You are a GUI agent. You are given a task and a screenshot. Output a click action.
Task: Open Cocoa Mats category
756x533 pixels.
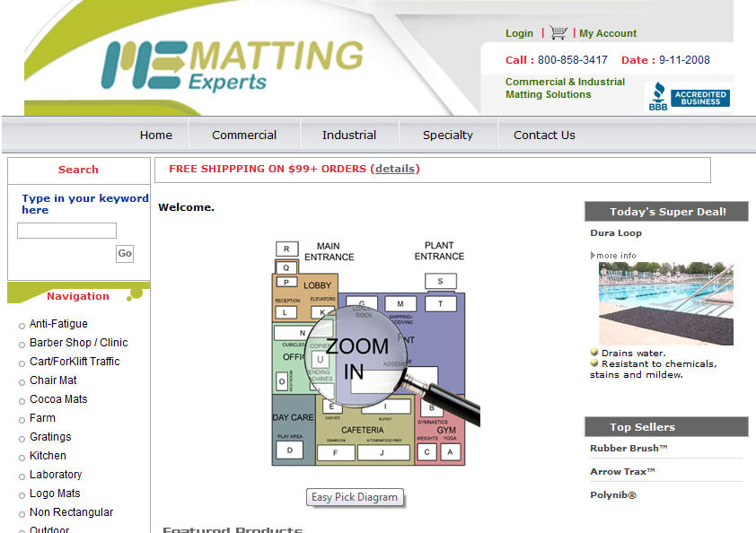click(x=58, y=399)
